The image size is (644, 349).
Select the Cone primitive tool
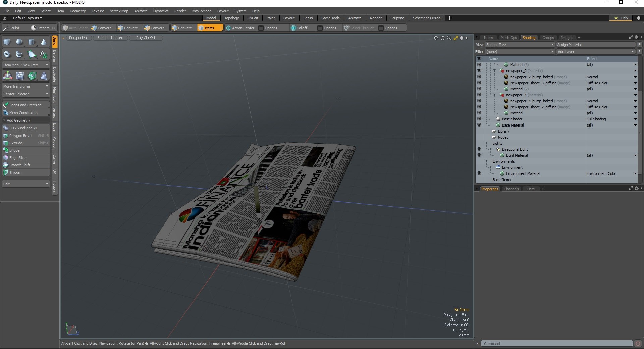click(44, 42)
